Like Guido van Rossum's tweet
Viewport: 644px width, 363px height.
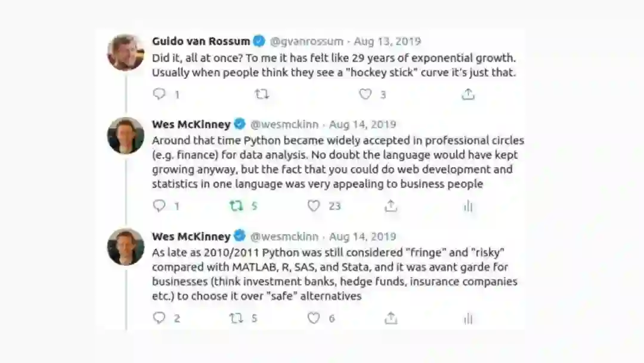point(366,94)
